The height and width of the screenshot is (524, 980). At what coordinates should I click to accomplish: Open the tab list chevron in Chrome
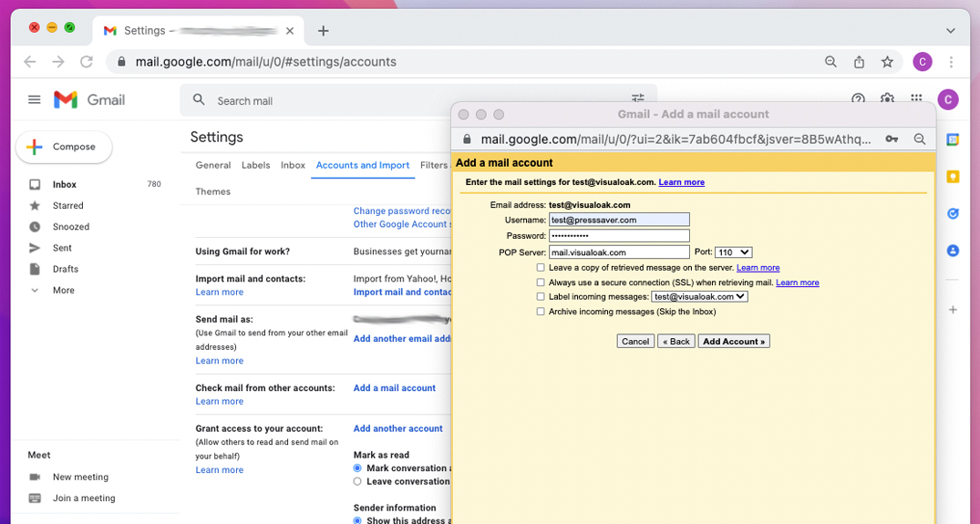951,31
